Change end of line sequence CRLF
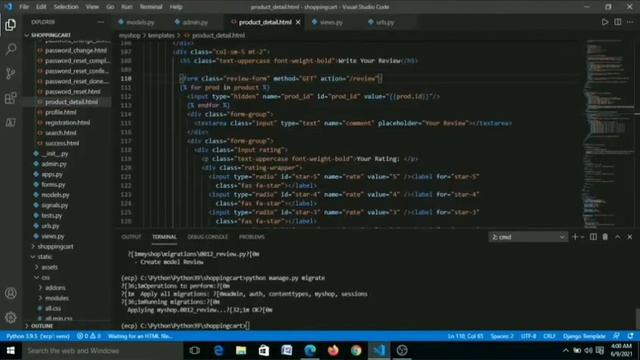The width and height of the screenshot is (640, 360). click(x=549, y=336)
